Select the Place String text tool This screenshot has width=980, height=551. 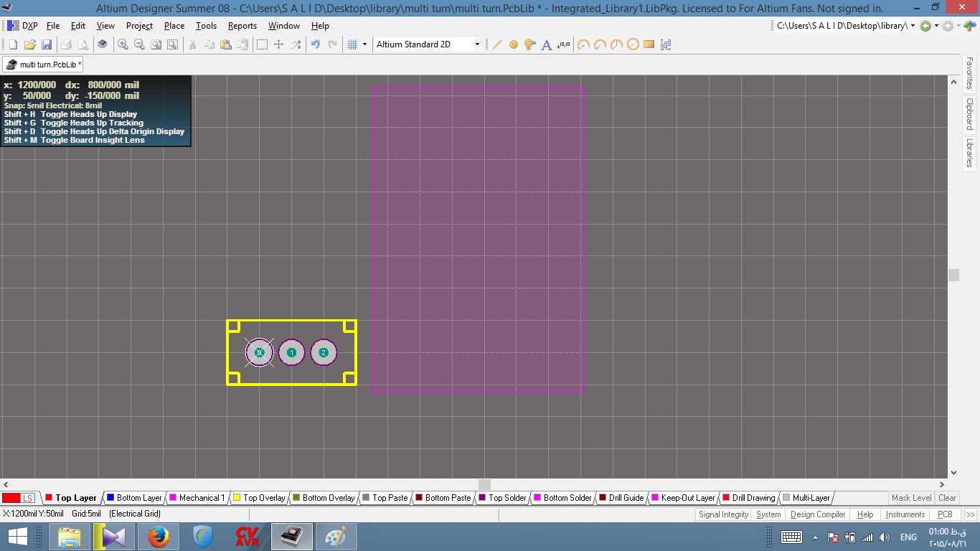click(547, 44)
